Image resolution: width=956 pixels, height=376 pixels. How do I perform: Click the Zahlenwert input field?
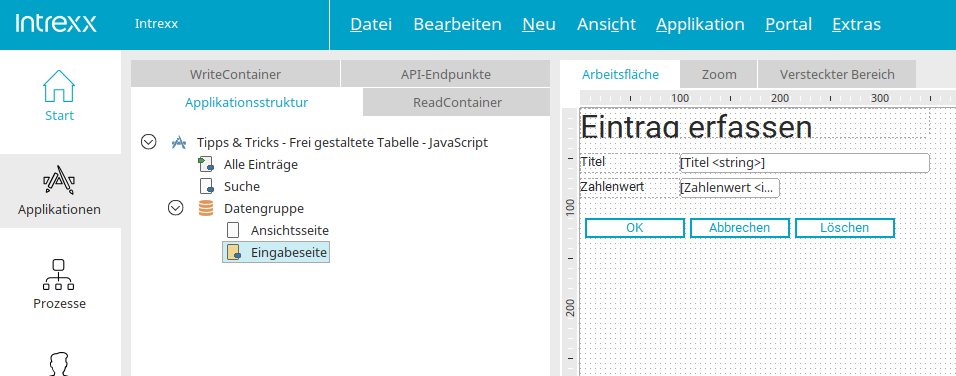[729, 188]
